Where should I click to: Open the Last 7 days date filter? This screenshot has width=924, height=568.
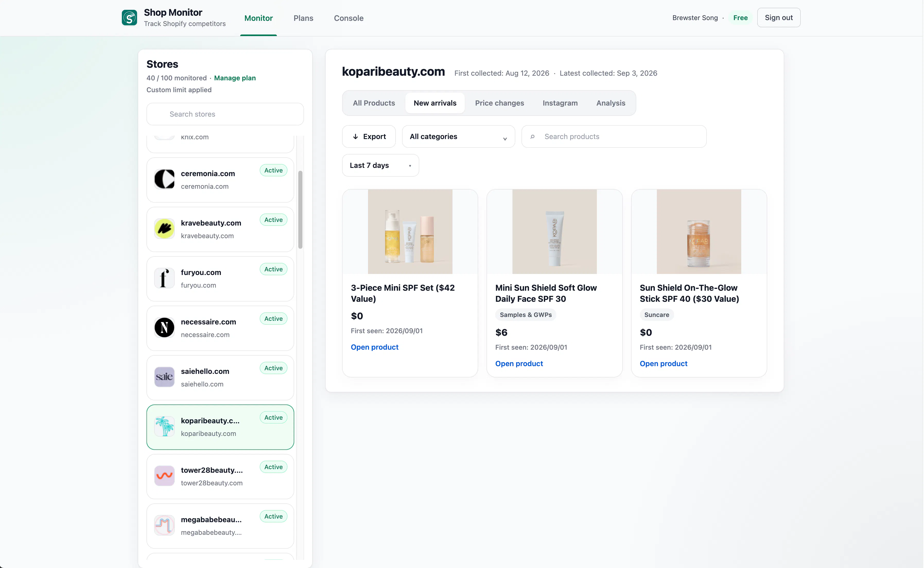[380, 165]
